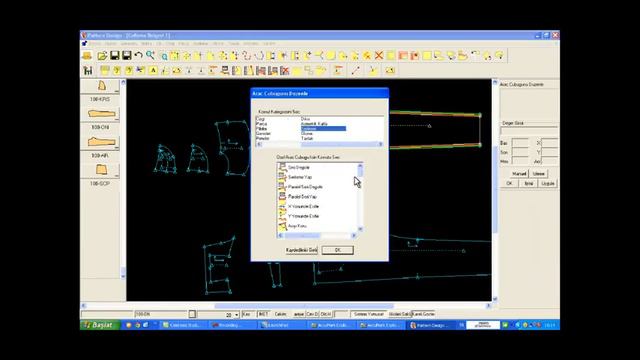Click the Kaydedileni Geri button
This screenshot has width=640, height=360.
tap(301, 250)
